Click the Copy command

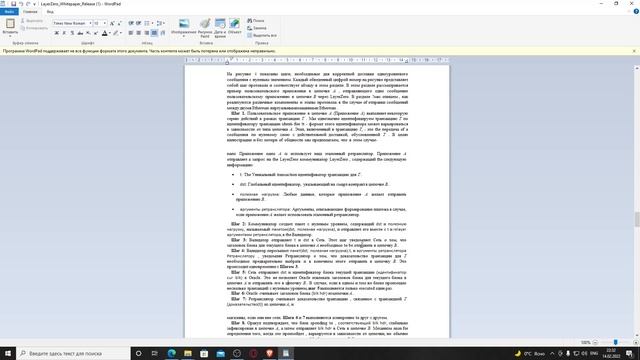[x=34, y=28]
